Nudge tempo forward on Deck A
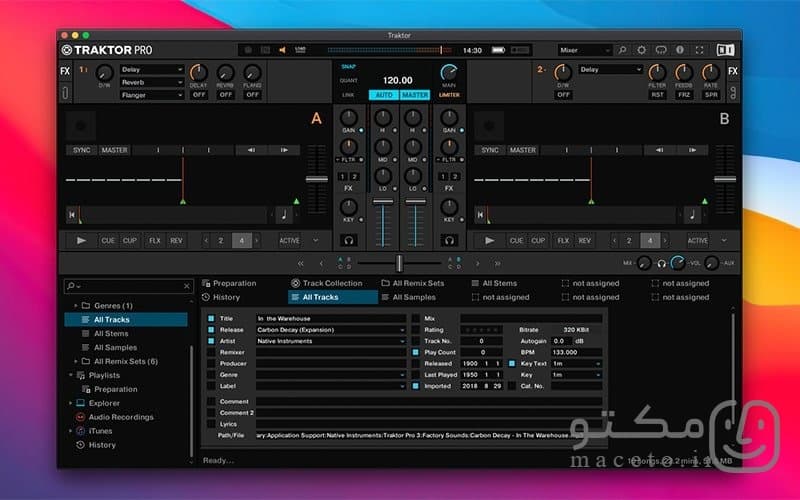Image resolution: width=800 pixels, height=500 pixels. point(284,150)
